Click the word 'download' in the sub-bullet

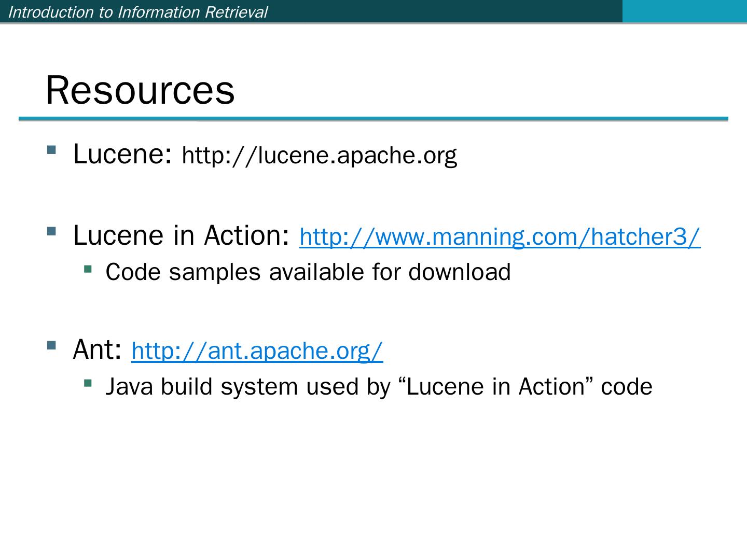[460, 272]
